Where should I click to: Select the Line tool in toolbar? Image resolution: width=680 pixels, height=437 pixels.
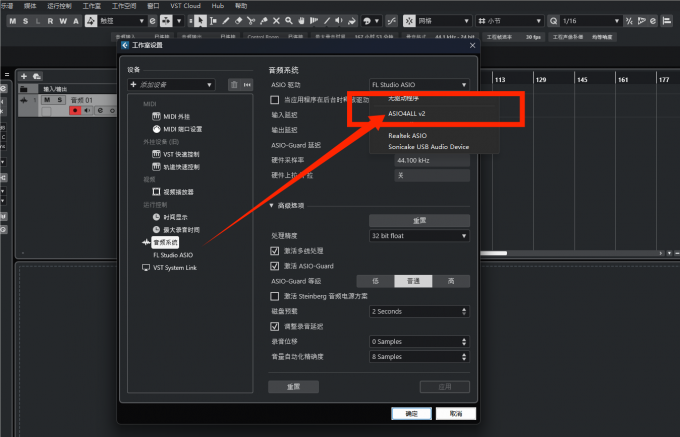(327, 21)
